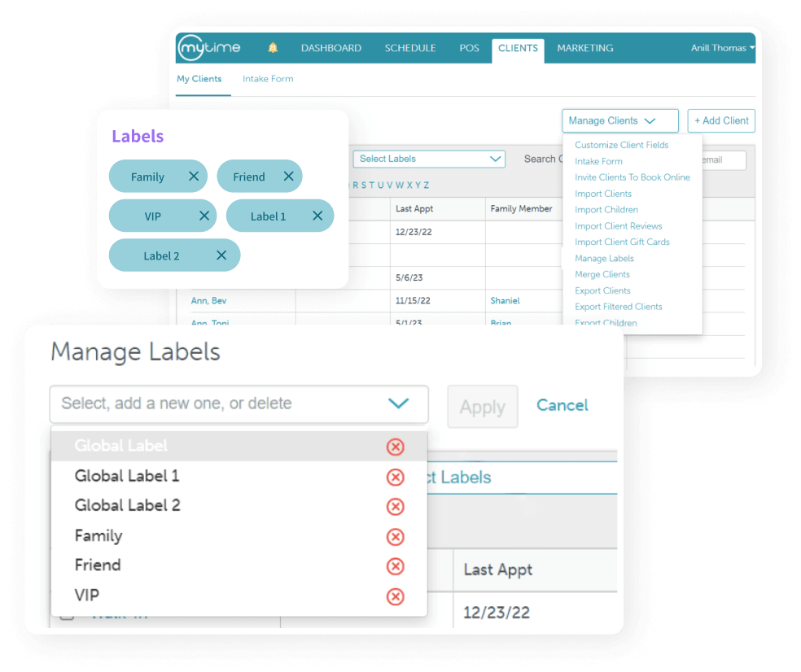This screenshot has height=672, width=801.
Task: Click the + Add Client button
Action: coord(721,121)
